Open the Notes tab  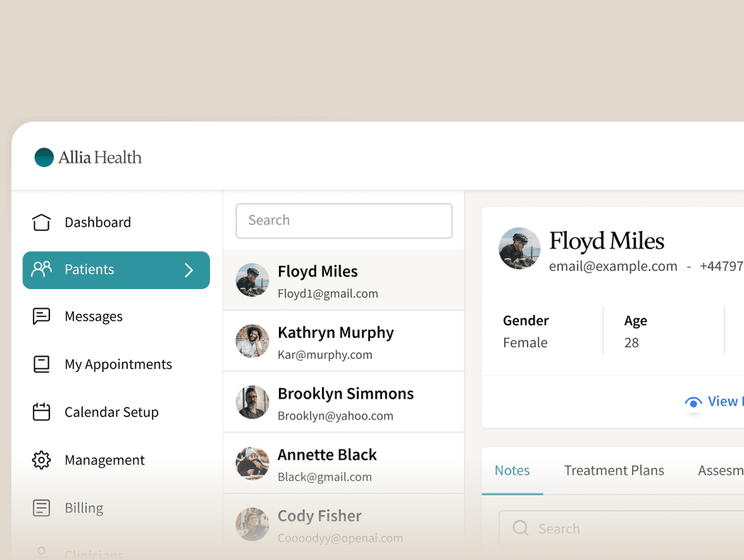click(511, 471)
